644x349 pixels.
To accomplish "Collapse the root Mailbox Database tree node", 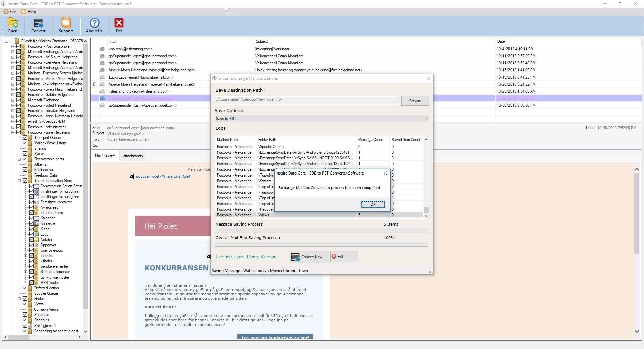I will pos(6,41).
